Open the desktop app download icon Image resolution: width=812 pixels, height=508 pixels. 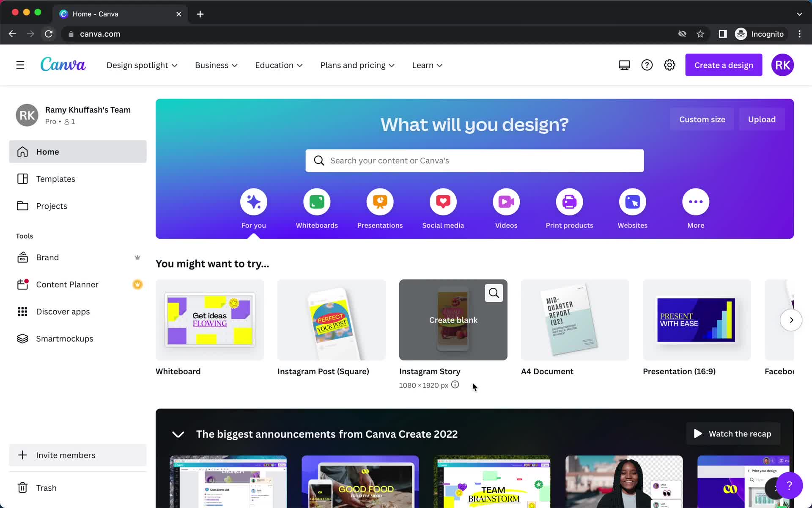pyautogui.click(x=624, y=65)
